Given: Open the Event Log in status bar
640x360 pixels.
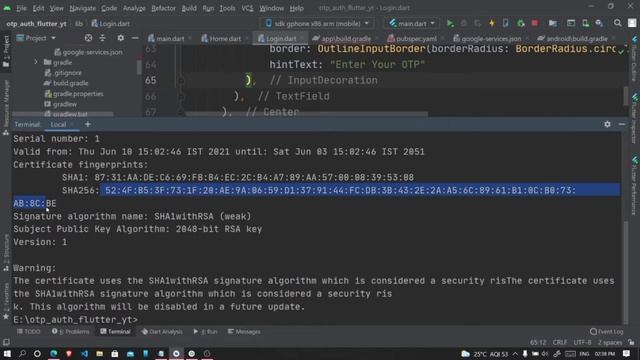Looking at the screenshot, I should pos(607,331).
